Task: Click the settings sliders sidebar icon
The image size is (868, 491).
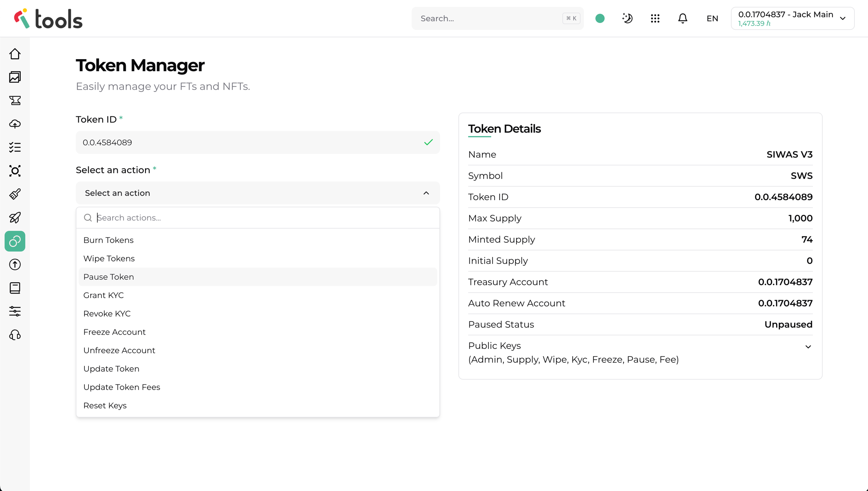Action: click(15, 311)
